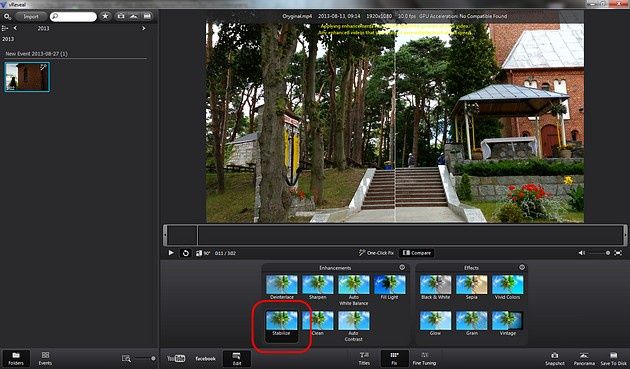The height and width of the screenshot is (369, 630).
Task: Open Effects panel info icon
Action: tap(522, 267)
